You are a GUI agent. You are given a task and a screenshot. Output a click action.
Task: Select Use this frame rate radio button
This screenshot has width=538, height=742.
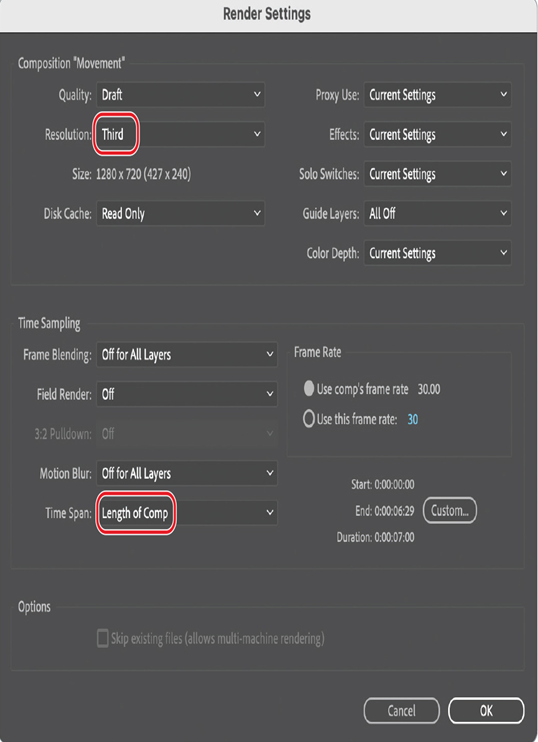tap(309, 419)
